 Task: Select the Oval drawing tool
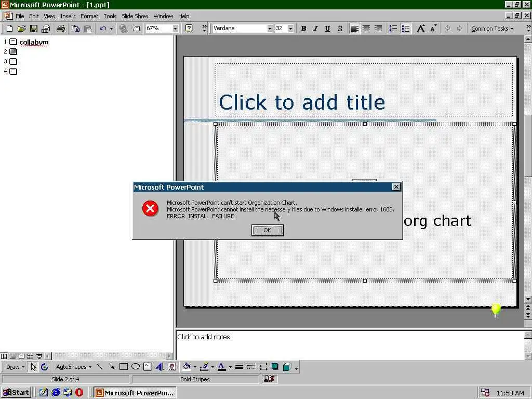point(136,367)
